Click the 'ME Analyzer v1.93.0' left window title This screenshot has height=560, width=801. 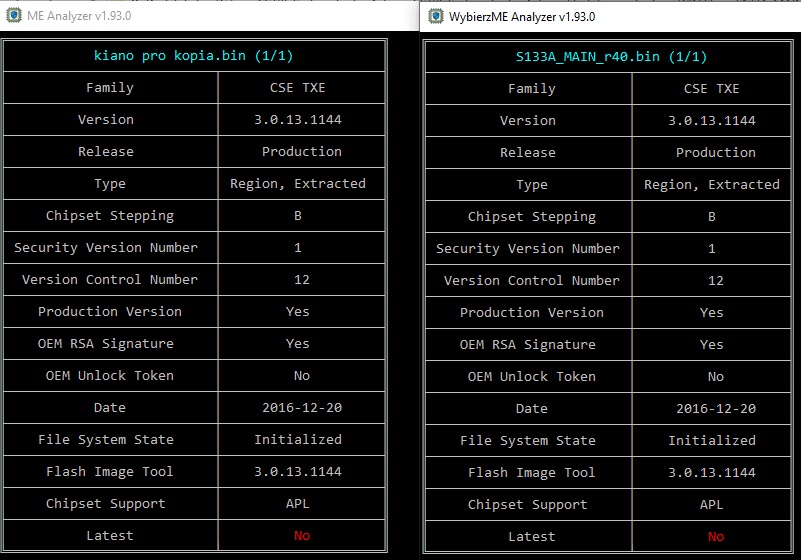[x=79, y=16]
